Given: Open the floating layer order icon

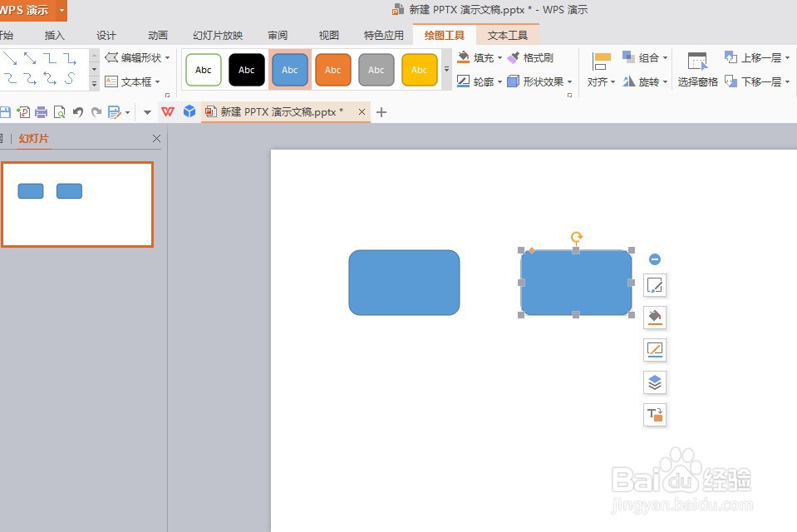Looking at the screenshot, I should click(655, 382).
